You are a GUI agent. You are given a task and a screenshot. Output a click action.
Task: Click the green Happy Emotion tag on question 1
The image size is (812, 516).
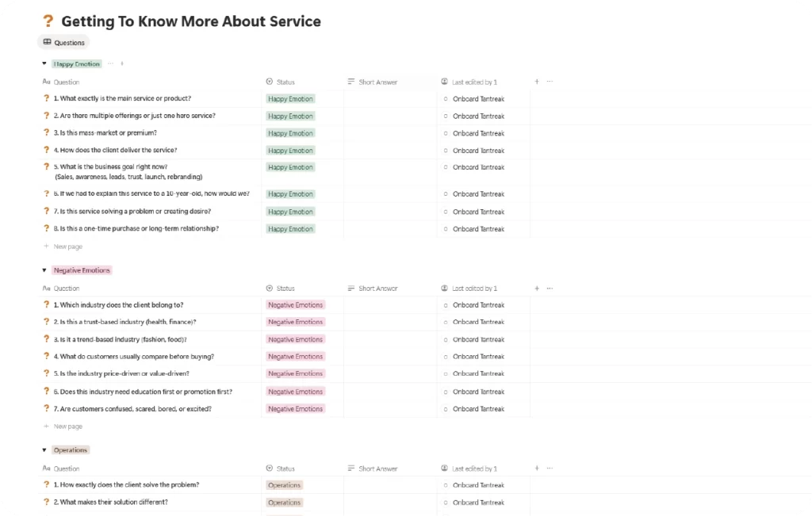click(x=291, y=99)
